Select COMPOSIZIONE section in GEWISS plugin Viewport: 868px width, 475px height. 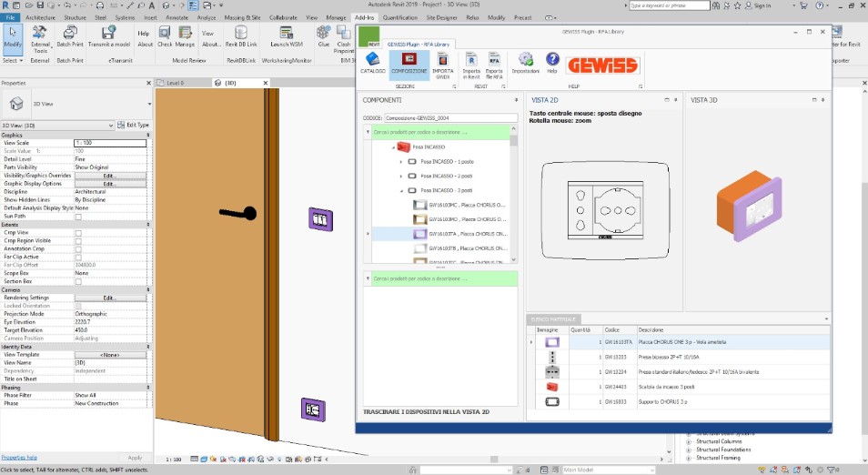pos(409,65)
